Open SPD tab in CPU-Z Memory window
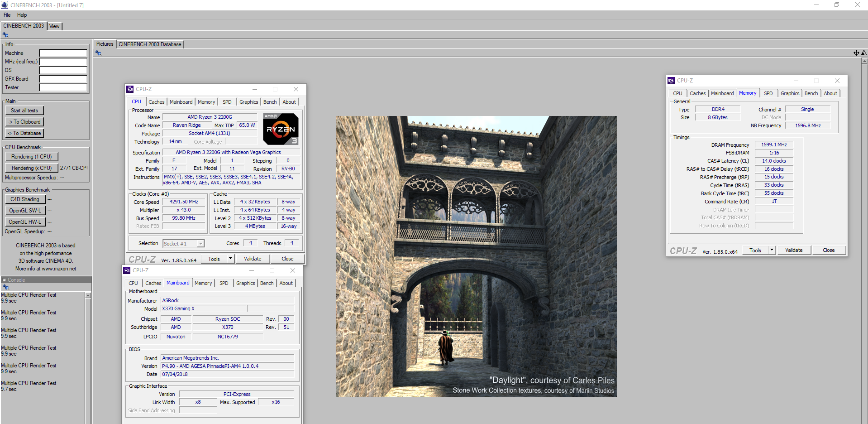868x424 pixels. tap(768, 93)
